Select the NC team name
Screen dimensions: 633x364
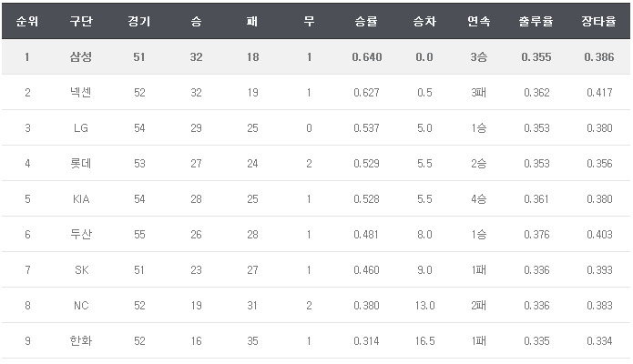click(x=81, y=306)
